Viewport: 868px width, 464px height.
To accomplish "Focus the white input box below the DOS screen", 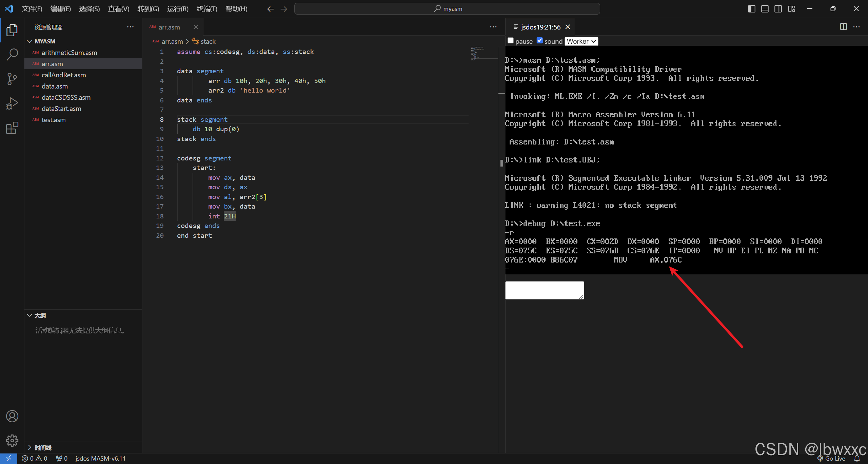I will [x=545, y=290].
